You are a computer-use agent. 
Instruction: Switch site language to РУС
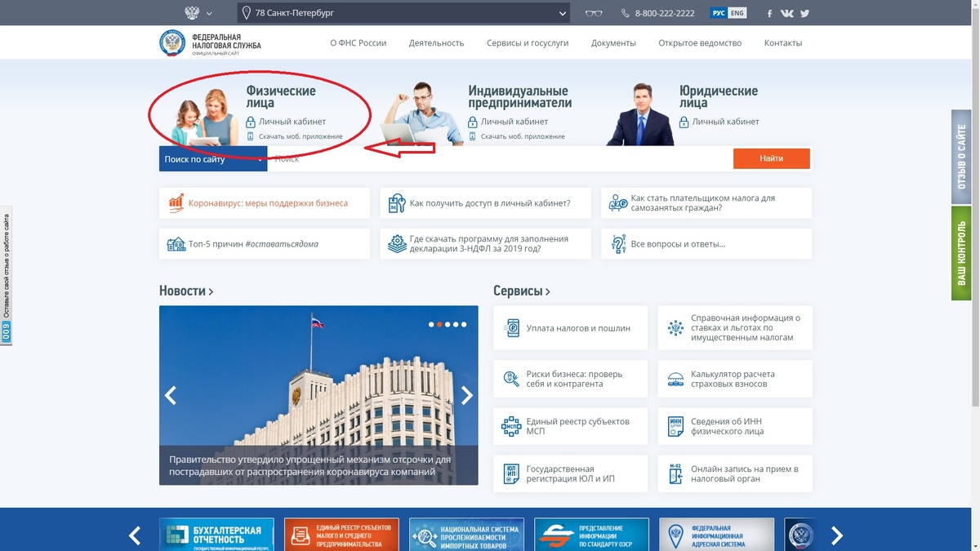point(719,13)
